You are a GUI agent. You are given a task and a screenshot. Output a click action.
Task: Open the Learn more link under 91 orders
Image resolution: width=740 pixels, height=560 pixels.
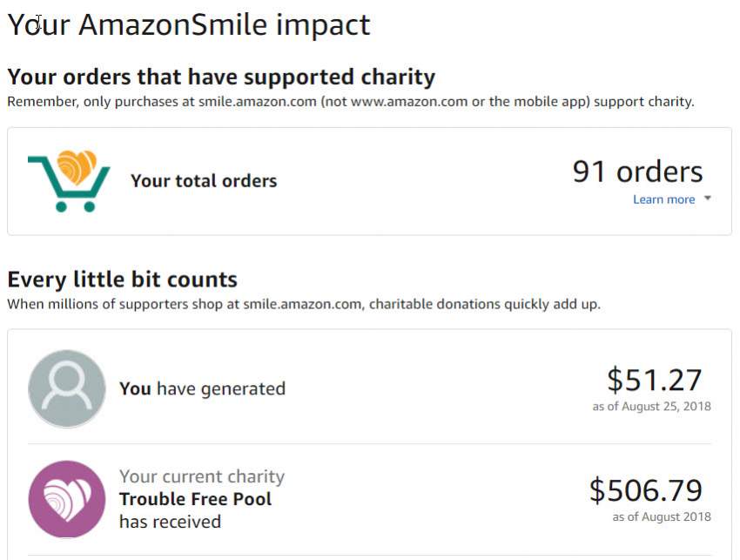click(663, 199)
